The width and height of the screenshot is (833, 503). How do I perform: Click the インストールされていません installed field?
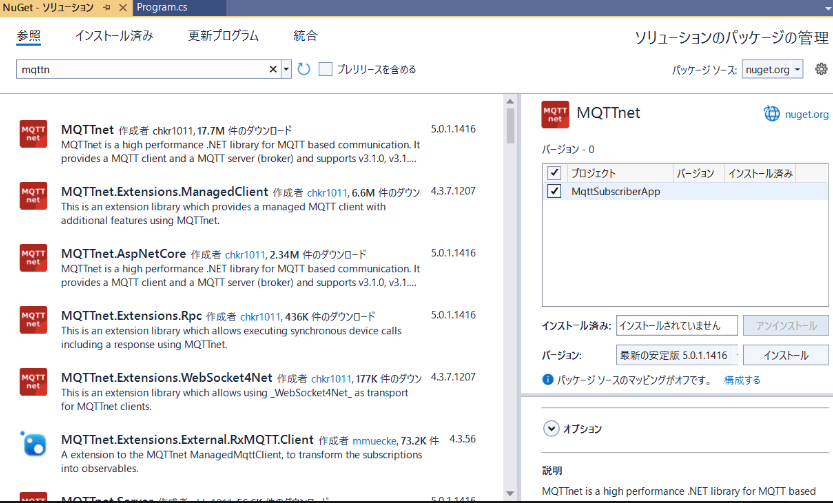(x=677, y=326)
